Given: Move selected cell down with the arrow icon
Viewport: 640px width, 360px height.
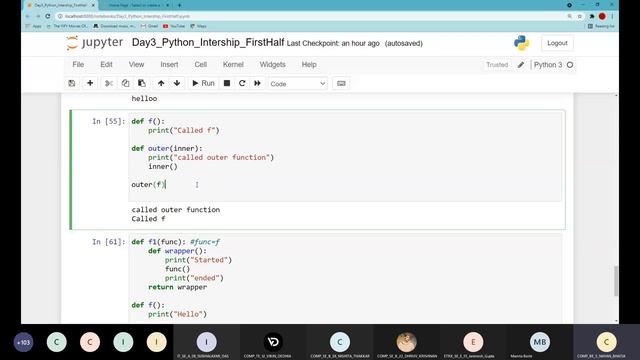Looking at the screenshot, I should tap(177, 83).
